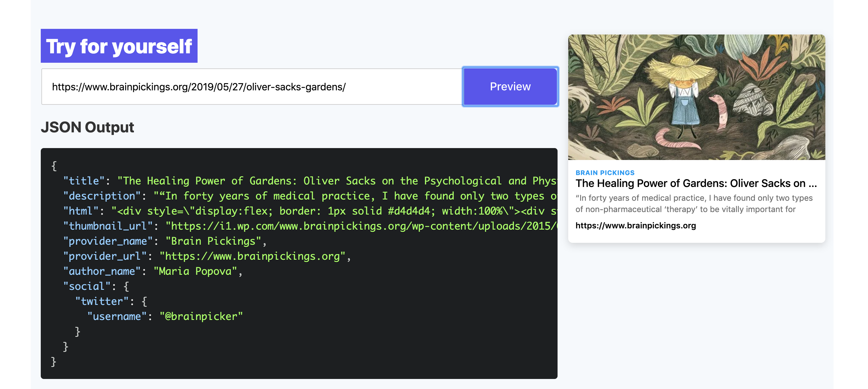
Task: Click the garden illustration preview image
Action: coord(696,97)
